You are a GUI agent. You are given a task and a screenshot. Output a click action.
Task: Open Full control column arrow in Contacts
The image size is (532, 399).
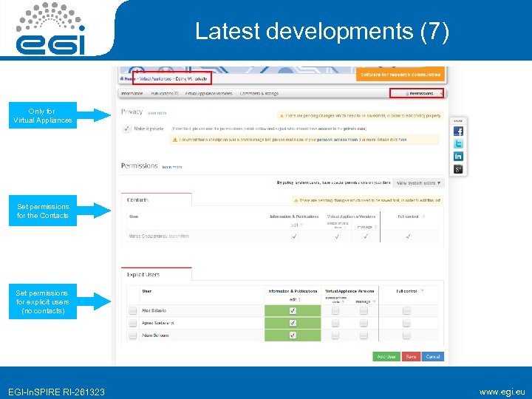coord(423,216)
